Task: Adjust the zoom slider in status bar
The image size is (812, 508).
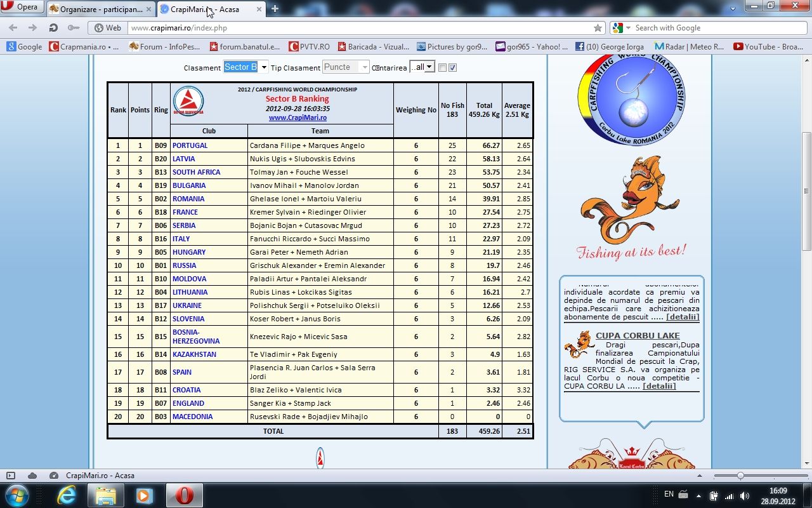Action: click(740, 476)
